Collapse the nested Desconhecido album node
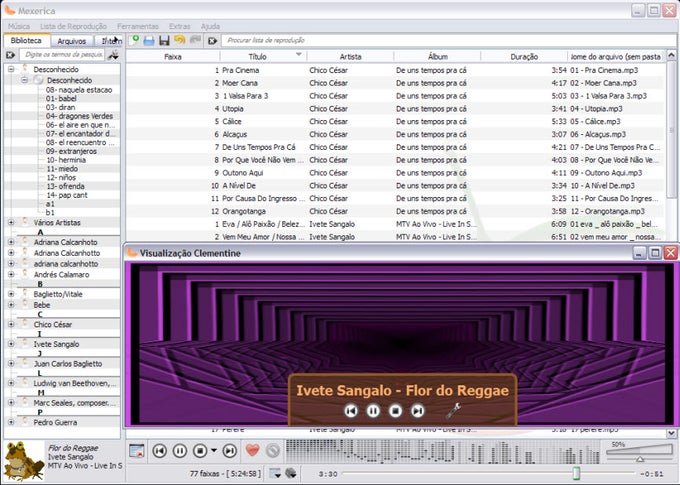 (x=24, y=80)
